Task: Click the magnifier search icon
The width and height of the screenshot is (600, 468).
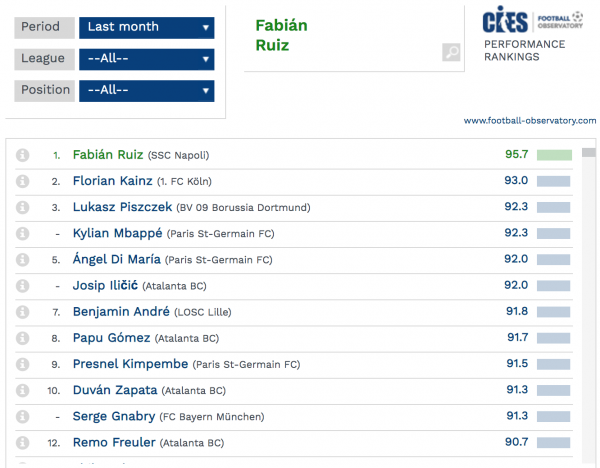Action: pyautogui.click(x=451, y=53)
